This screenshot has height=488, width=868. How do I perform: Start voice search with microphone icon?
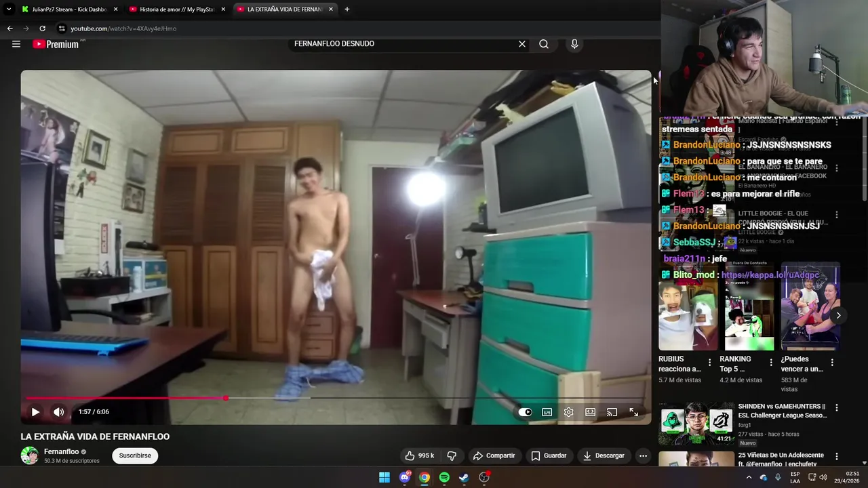click(x=574, y=44)
